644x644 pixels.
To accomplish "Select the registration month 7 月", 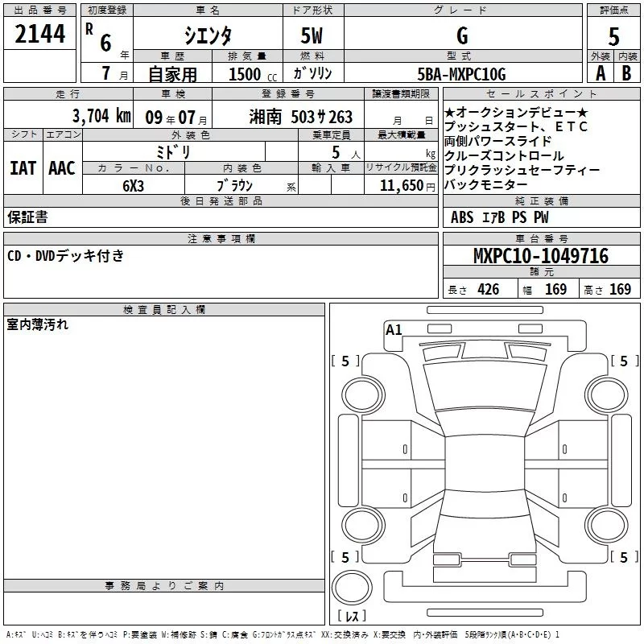I will pyautogui.click(x=114, y=73).
